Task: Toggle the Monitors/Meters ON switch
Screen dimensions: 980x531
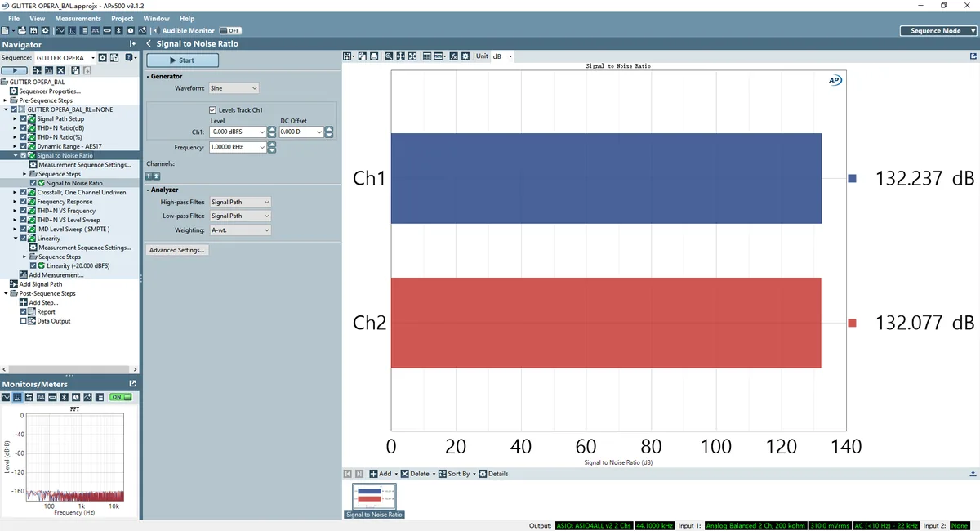Action: pos(121,397)
